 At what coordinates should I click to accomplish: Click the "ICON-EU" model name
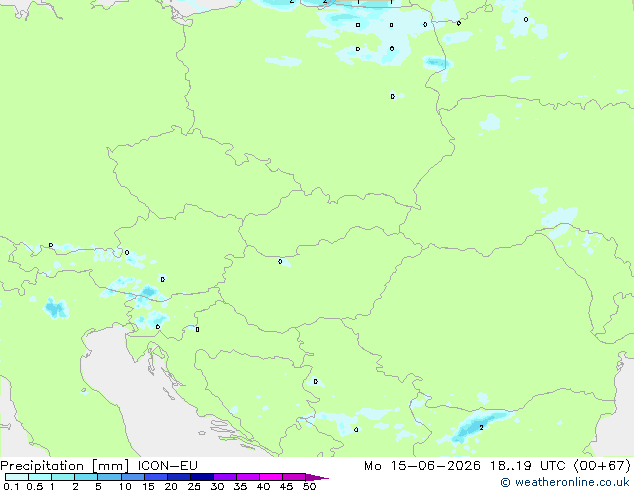[x=167, y=466]
